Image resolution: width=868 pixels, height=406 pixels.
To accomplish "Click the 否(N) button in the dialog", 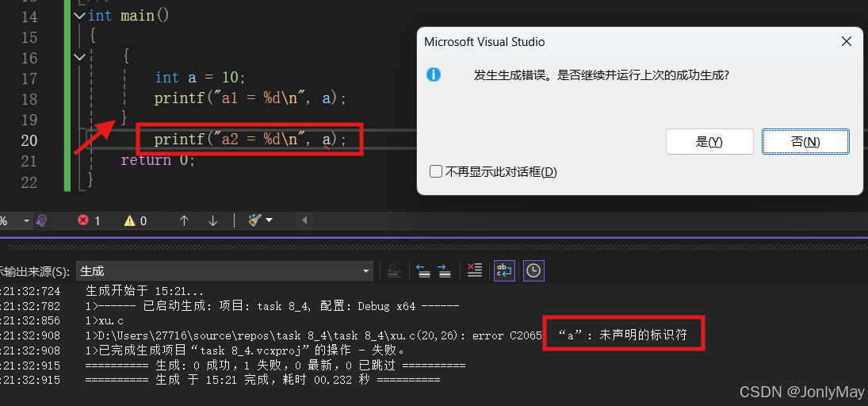I will pos(805,142).
